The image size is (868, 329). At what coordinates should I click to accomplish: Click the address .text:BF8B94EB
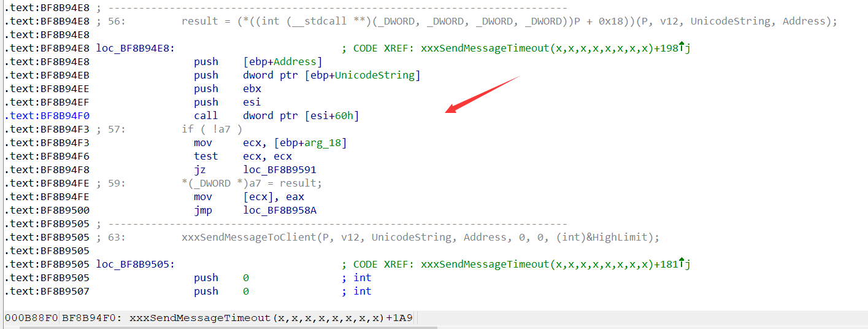(x=47, y=75)
